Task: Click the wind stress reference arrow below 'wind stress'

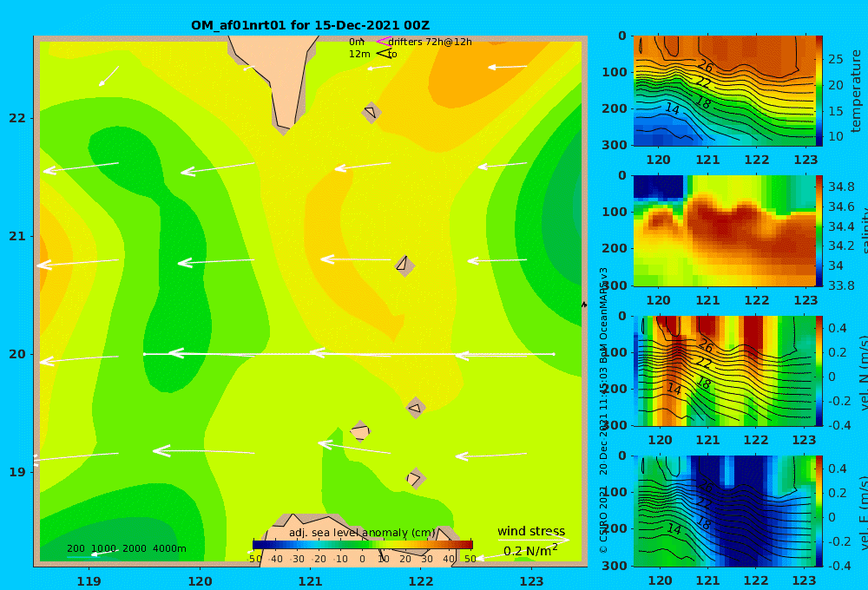Action: [533, 540]
